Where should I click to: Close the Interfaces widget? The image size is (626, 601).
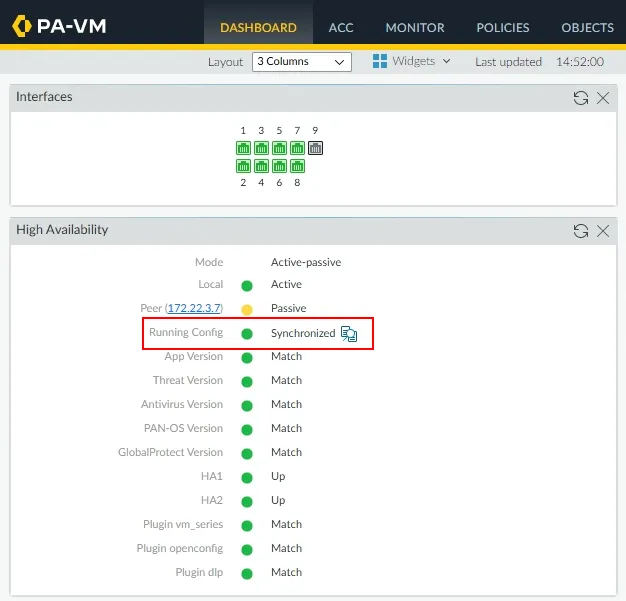[x=602, y=98]
